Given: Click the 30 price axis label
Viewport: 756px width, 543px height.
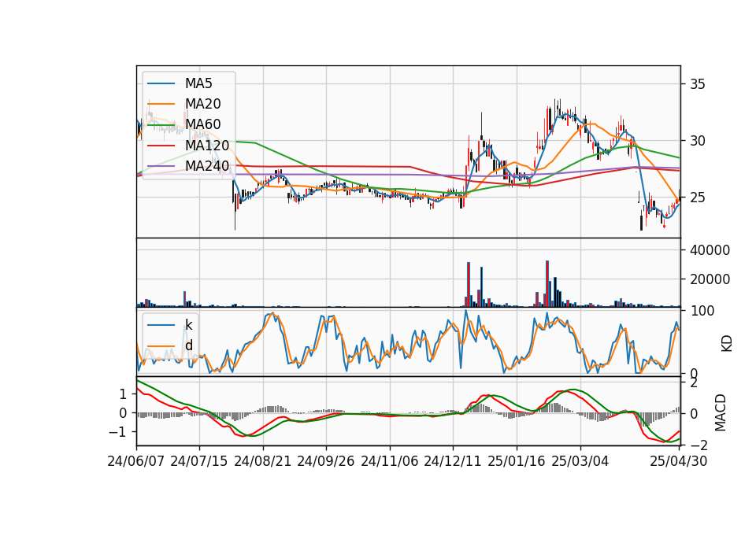Looking at the screenshot, I should tap(698, 141).
